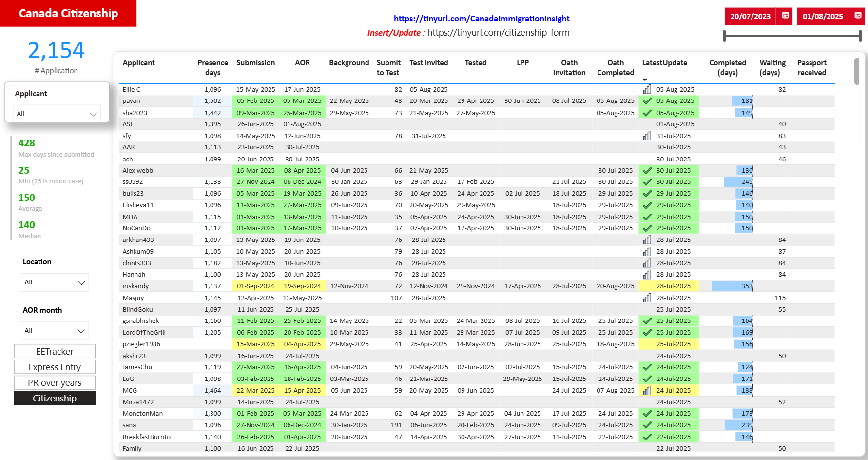Edit the start date field 20/07/2023
868x460 pixels.
tap(751, 16)
